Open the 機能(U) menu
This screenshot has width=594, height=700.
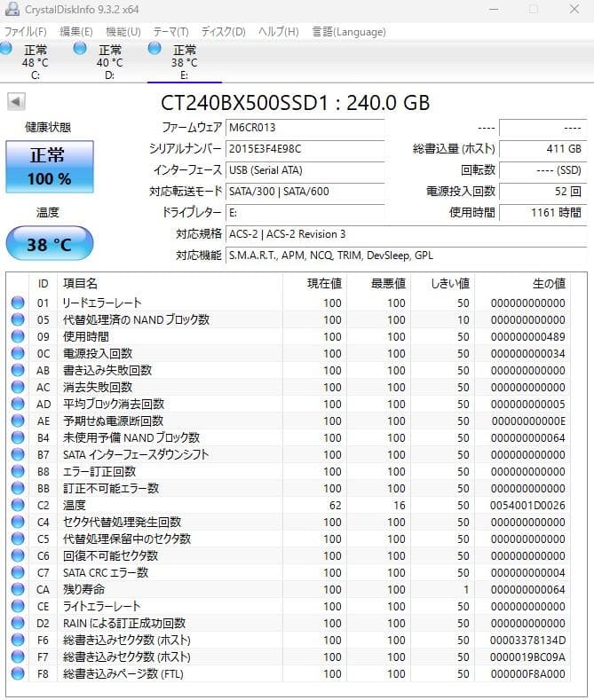tap(123, 32)
